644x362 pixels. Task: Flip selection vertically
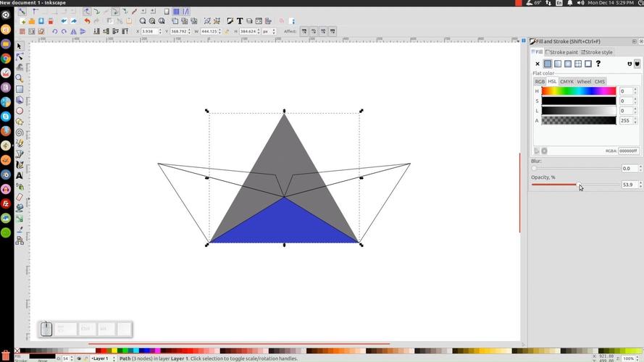click(x=83, y=31)
